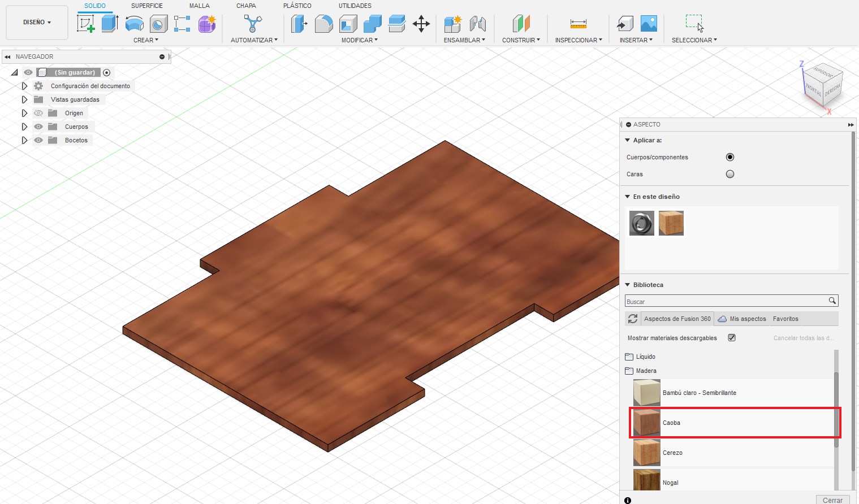Select the Create Sketch tool
Viewport: 859px width, 504px height.
[86, 24]
